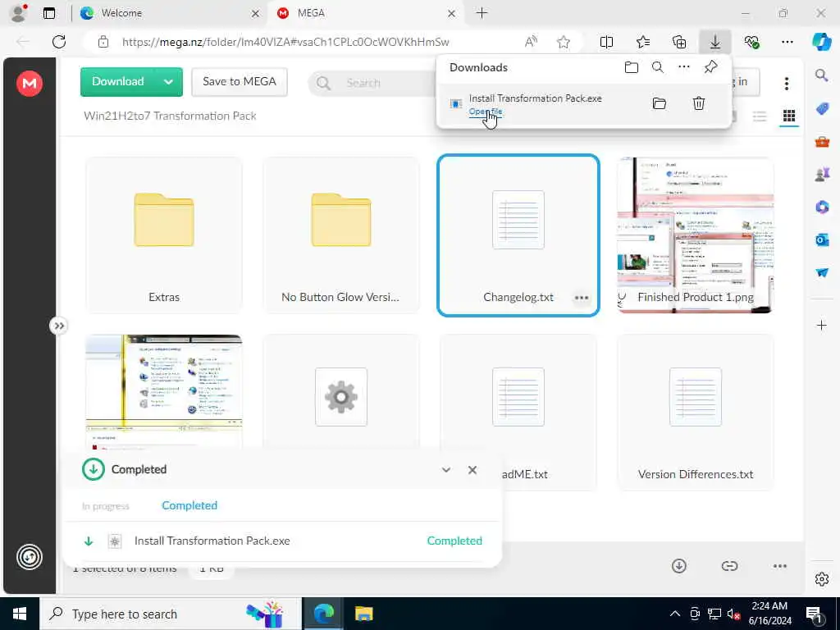This screenshot has width=840, height=630.
Task: Click the MEGA logo in sidebar
Action: click(30, 84)
